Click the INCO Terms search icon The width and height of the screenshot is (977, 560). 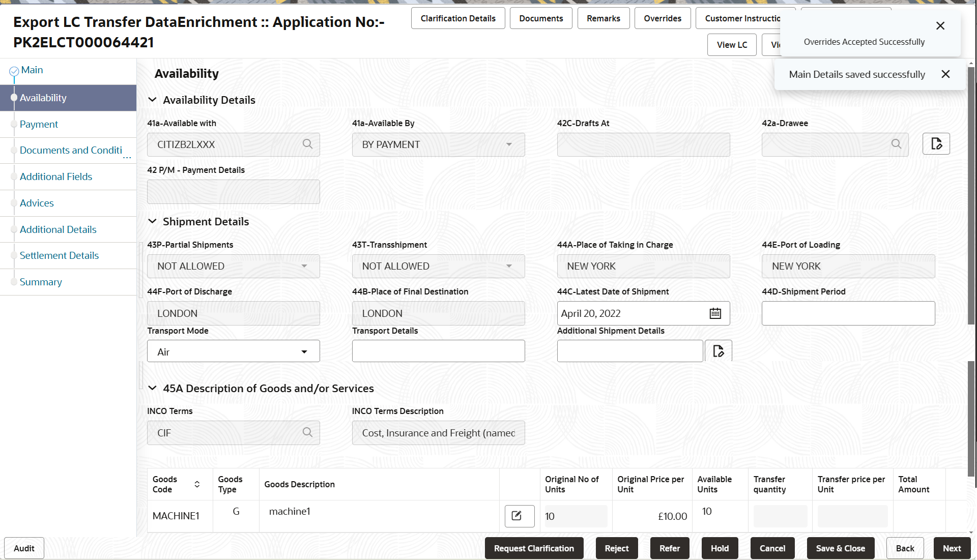click(307, 432)
